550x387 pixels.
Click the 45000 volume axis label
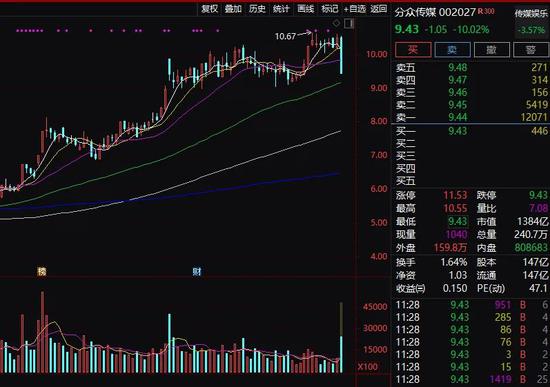375,307
